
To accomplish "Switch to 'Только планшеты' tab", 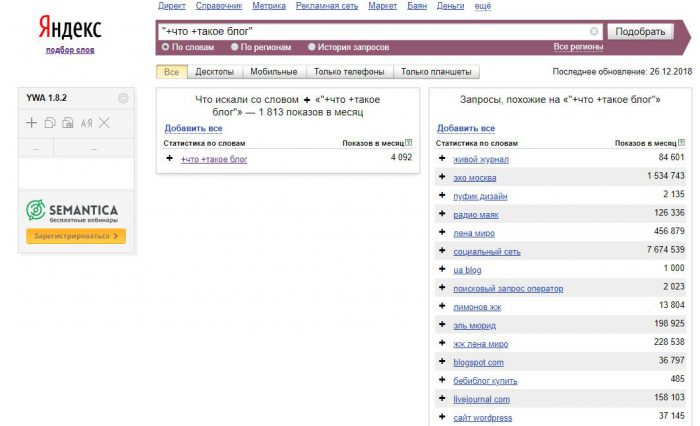I will 436,72.
